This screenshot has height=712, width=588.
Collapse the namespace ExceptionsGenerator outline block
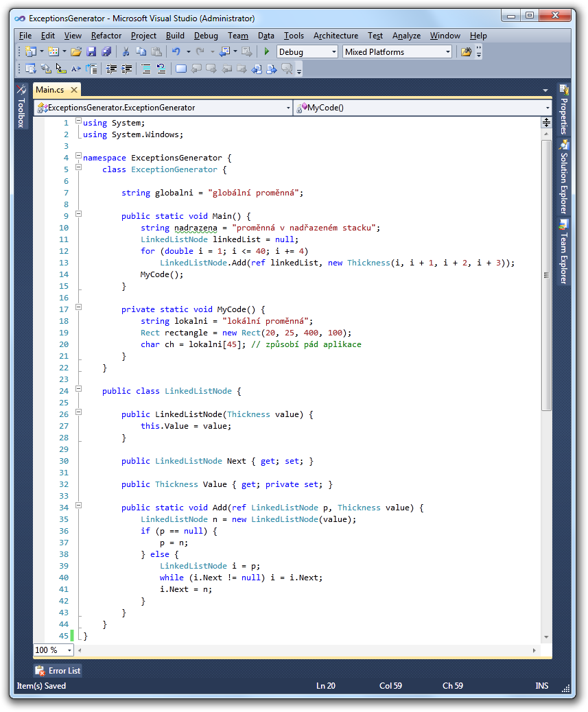point(78,156)
